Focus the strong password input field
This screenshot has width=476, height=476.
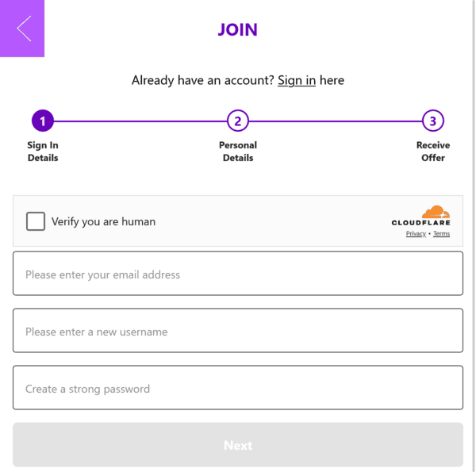click(x=238, y=387)
